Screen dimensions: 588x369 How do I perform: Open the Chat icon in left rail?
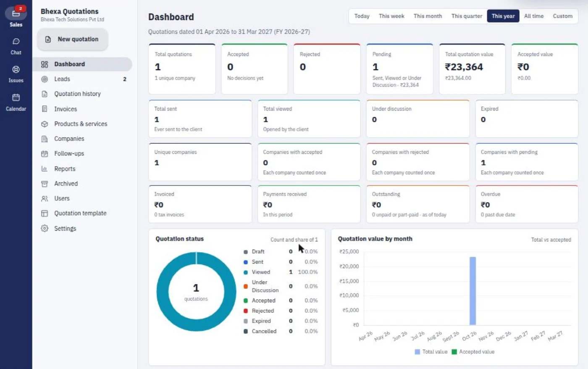coord(16,41)
